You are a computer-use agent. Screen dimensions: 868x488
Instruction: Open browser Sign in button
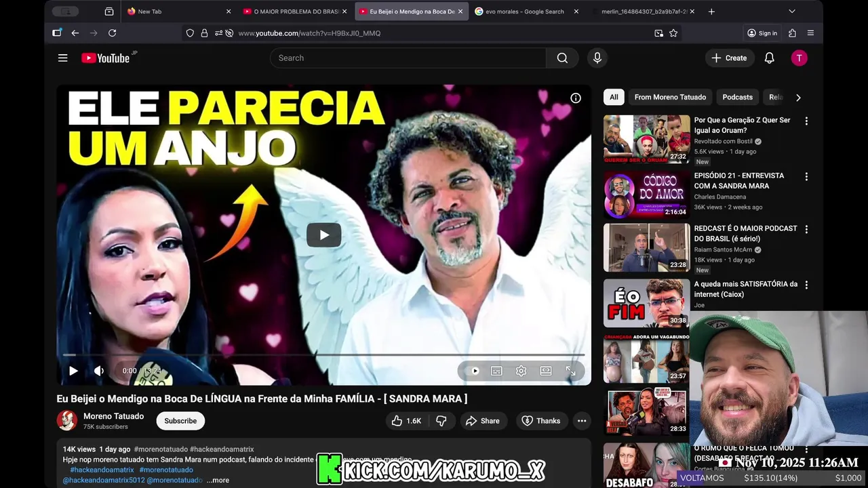point(762,33)
